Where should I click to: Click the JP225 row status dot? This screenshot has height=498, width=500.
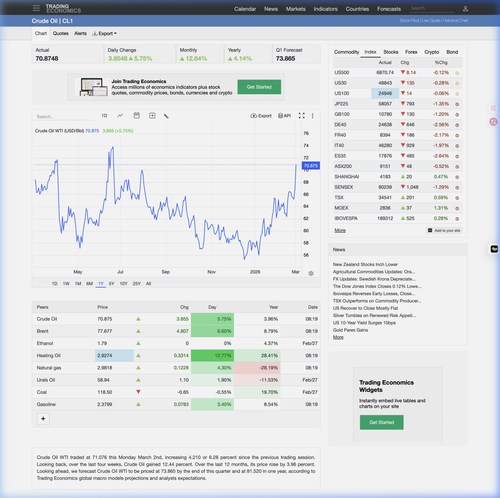tap(457, 104)
